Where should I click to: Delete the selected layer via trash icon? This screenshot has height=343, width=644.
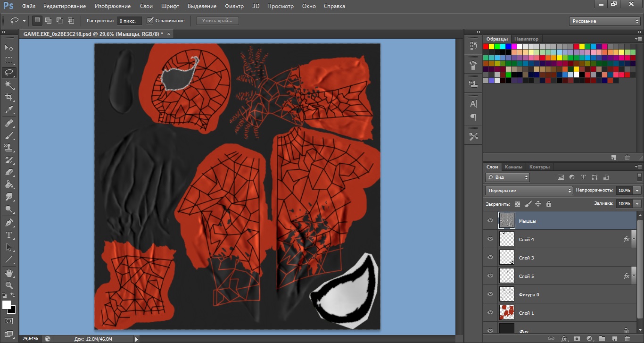tap(627, 339)
